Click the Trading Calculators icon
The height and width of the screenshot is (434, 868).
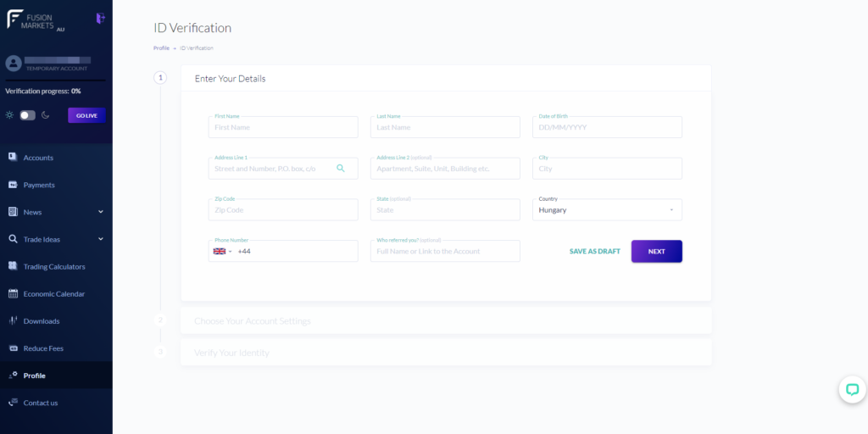click(x=13, y=266)
